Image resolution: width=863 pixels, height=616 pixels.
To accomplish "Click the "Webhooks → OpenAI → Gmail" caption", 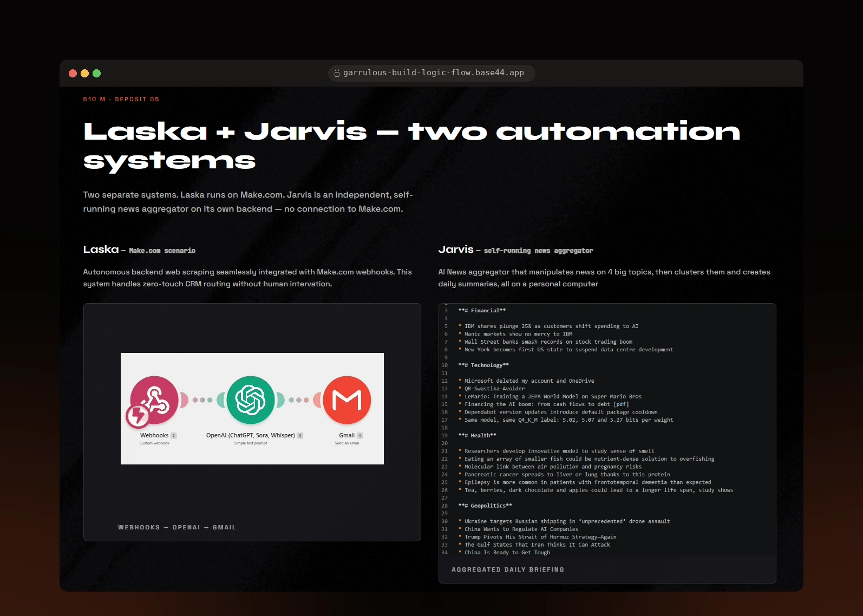I will click(x=177, y=527).
